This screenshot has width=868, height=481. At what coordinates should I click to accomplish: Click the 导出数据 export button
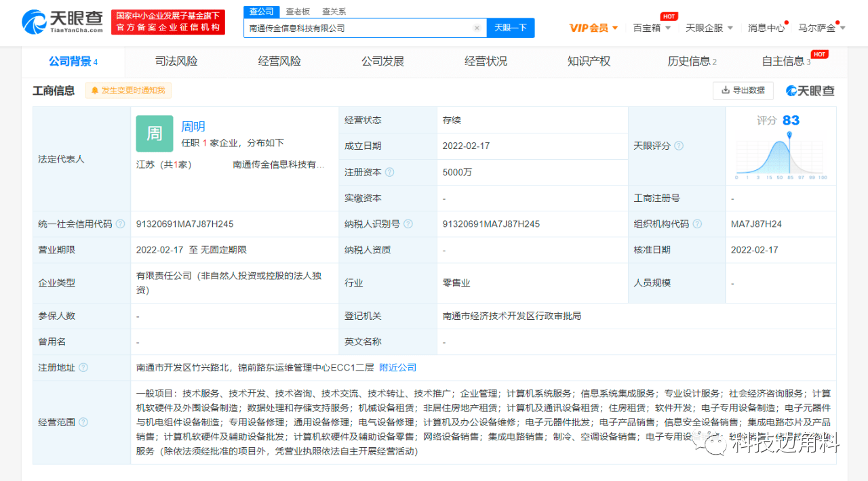pyautogui.click(x=743, y=90)
